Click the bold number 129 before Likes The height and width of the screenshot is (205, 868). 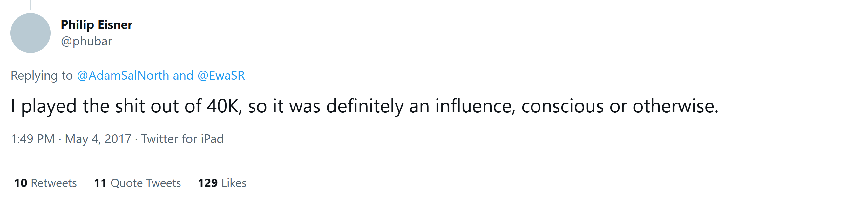208,183
